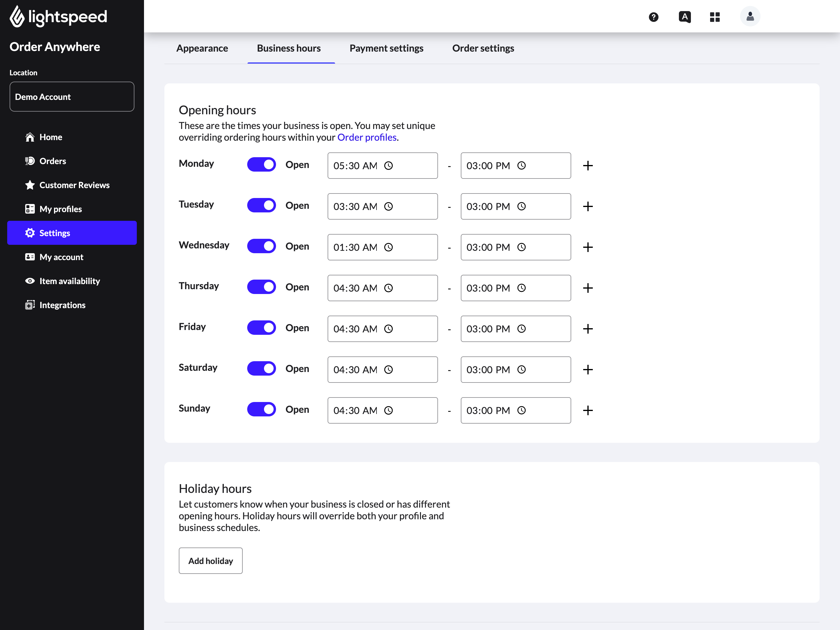This screenshot has height=630, width=840.
Task: Turn off Saturday open switch
Action: [261, 368]
